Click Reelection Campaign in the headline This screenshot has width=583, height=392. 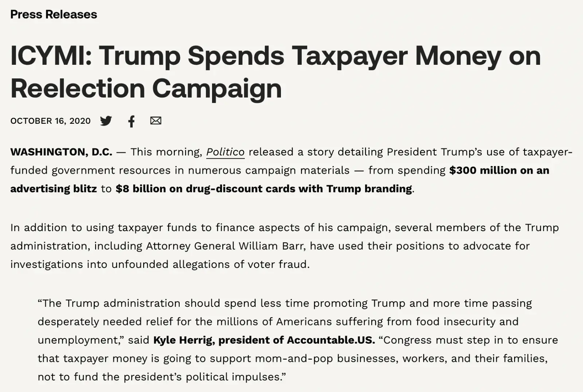pos(146,89)
